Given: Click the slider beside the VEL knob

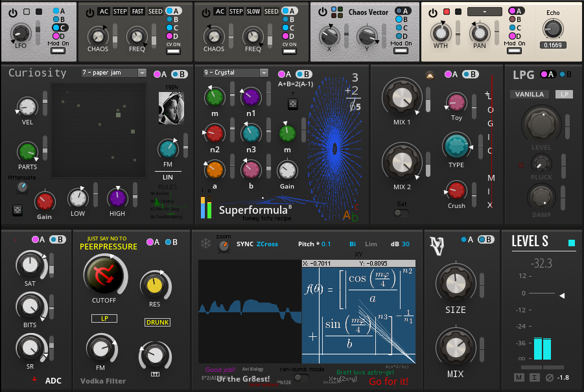Looking at the screenshot, I should [45, 103].
